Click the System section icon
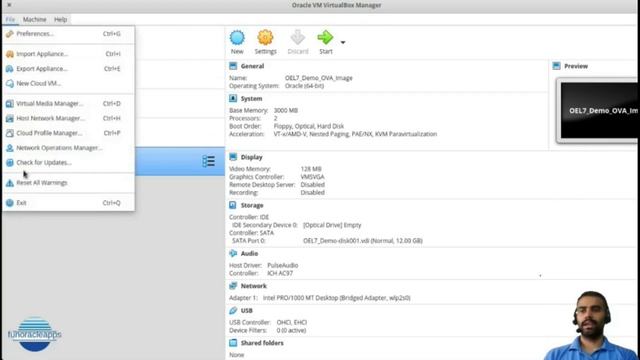The image size is (640, 360). coord(233,98)
